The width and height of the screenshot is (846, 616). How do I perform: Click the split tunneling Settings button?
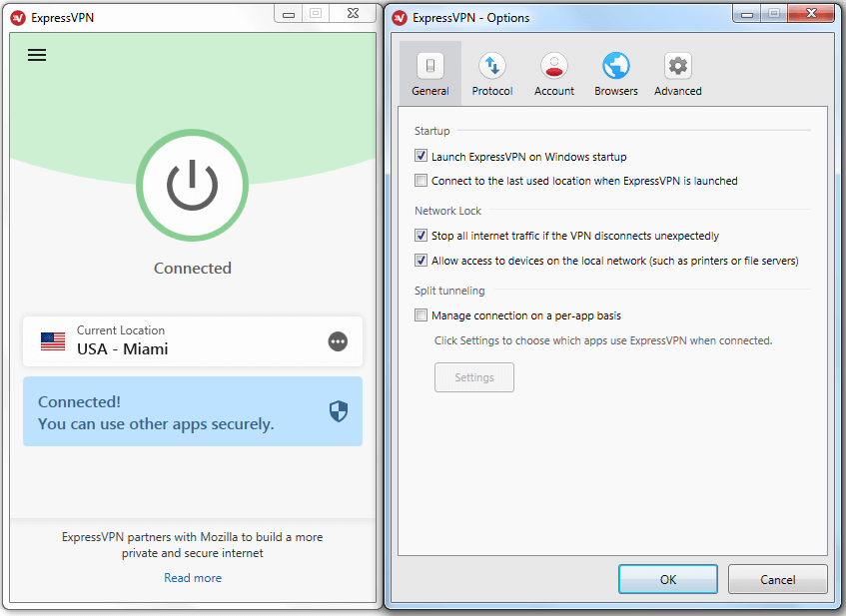point(474,377)
